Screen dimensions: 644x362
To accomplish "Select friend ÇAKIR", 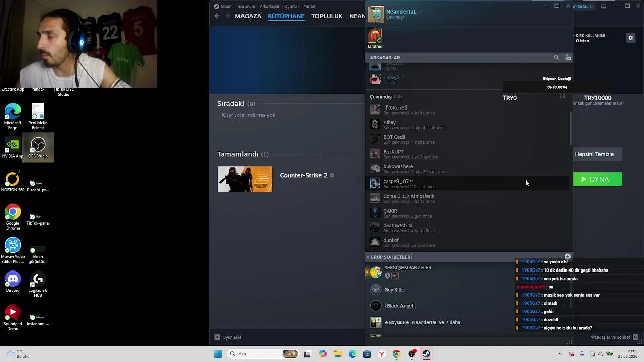I will [468, 213].
